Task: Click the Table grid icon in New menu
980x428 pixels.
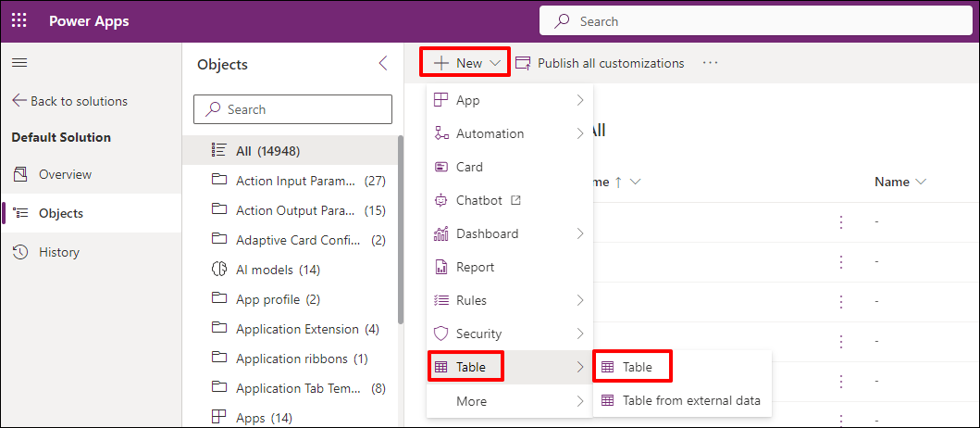Action: [x=441, y=367]
